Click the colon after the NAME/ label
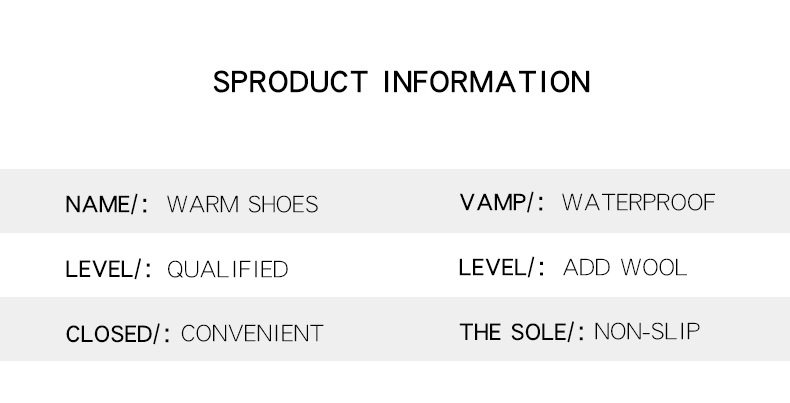The height and width of the screenshot is (403, 790). pyautogui.click(x=146, y=207)
